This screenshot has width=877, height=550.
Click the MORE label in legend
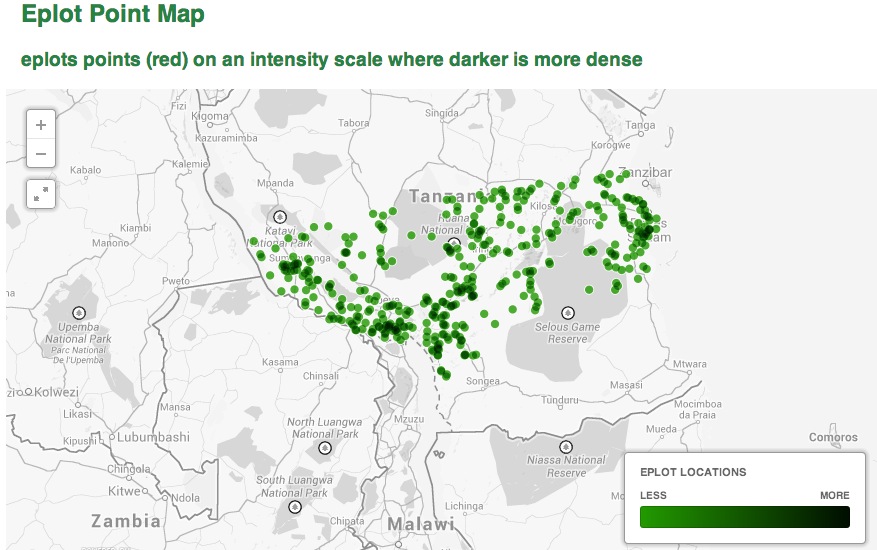[x=834, y=495]
